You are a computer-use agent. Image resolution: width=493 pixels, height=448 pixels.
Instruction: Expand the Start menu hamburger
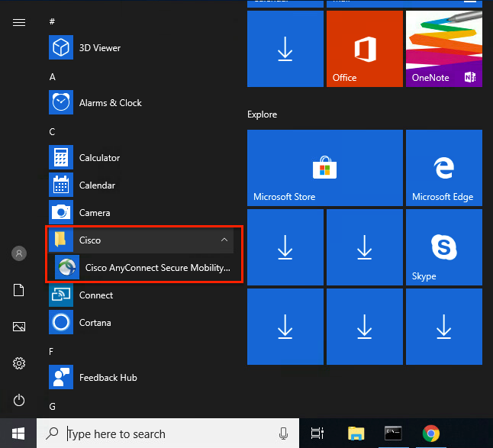coord(19,22)
